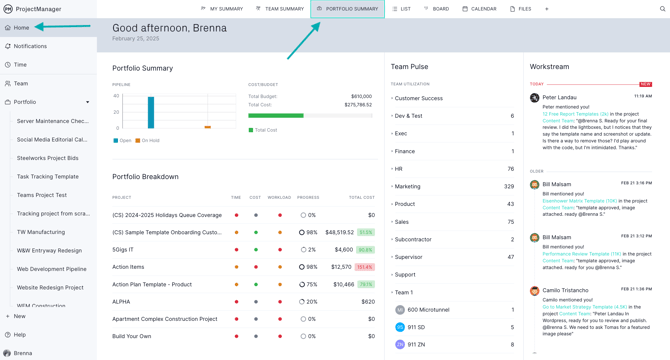Click the Home house icon in sidebar
670x360 pixels.
click(x=8, y=28)
